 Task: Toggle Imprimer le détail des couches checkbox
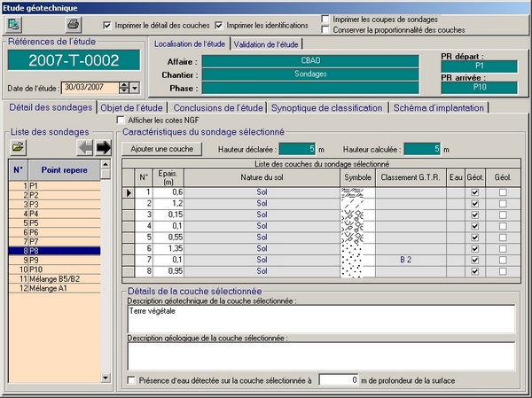click(x=108, y=25)
